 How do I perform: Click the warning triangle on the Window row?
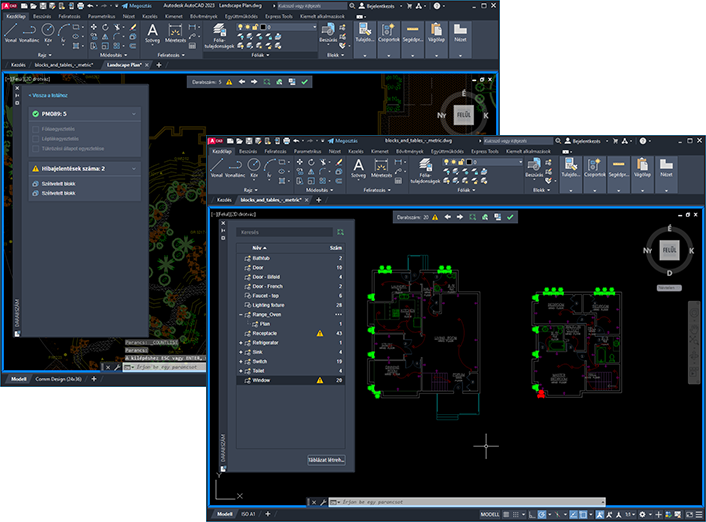point(320,380)
